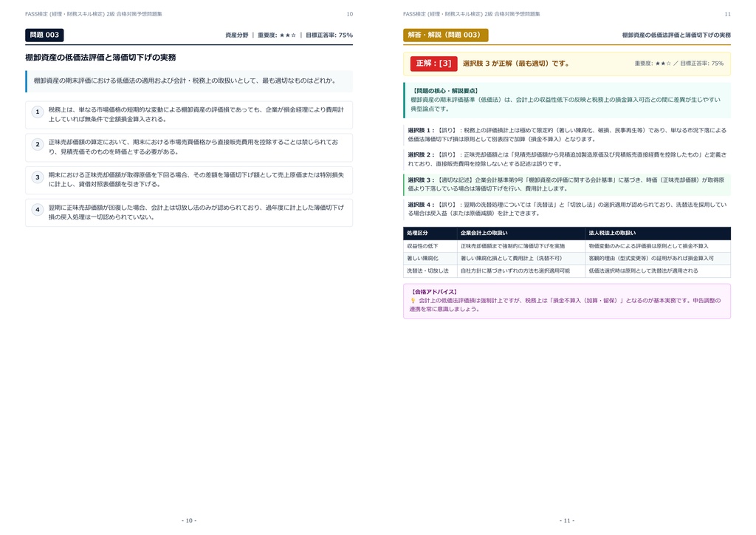The image size is (756, 535).
Task: Select answer option circle 4
Action: tap(38, 209)
